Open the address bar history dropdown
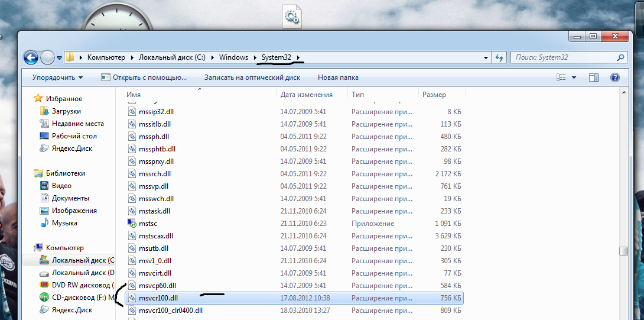Image resolution: width=644 pixels, height=320 pixels. tap(486, 58)
